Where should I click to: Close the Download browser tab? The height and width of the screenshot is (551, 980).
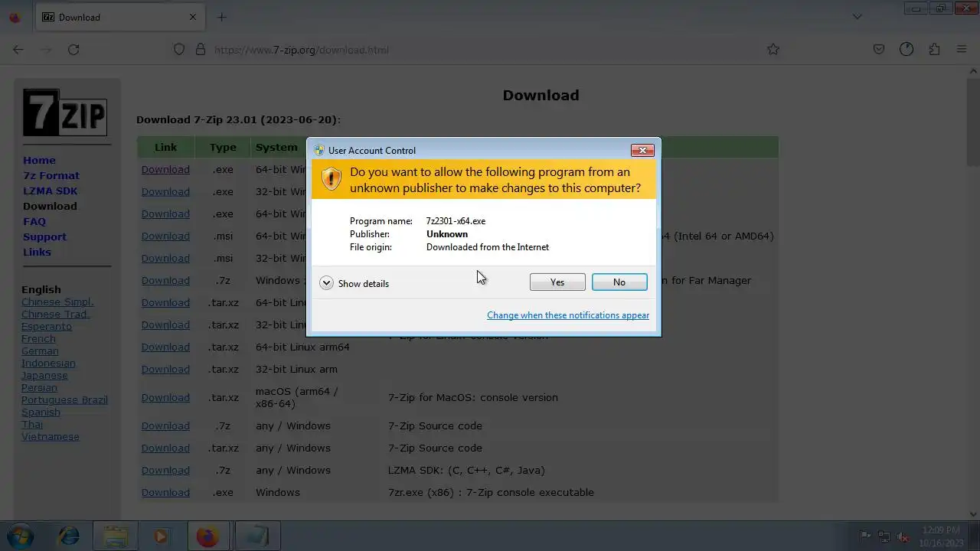(193, 17)
